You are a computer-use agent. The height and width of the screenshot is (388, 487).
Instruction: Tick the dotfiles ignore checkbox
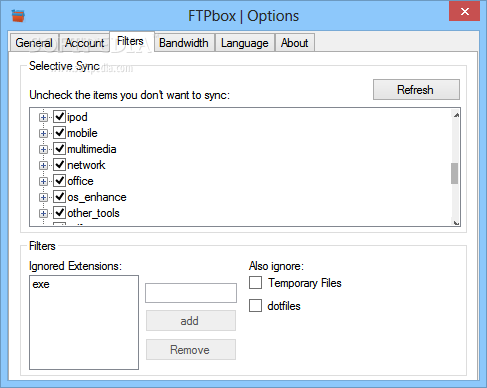[x=255, y=305]
